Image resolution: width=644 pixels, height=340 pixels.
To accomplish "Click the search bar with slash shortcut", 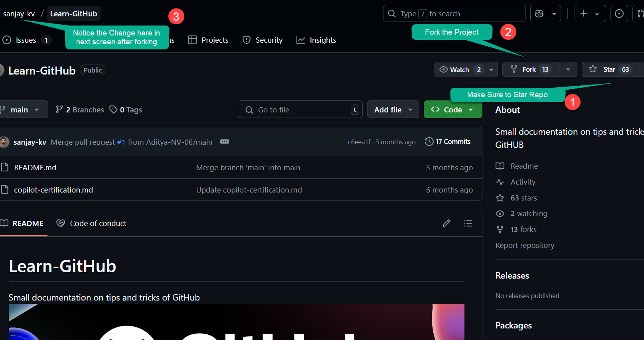I will click(454, 14).
